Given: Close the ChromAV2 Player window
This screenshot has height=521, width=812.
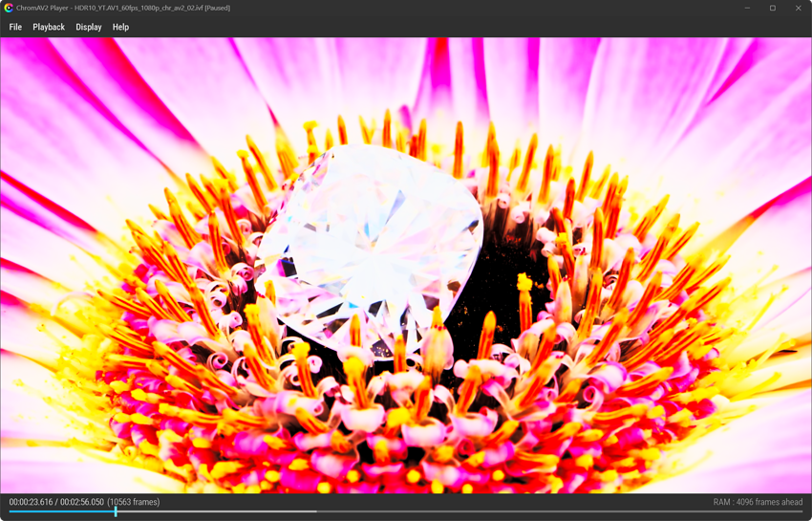Looking at the screenshot, I should click(x=798, y=8).
